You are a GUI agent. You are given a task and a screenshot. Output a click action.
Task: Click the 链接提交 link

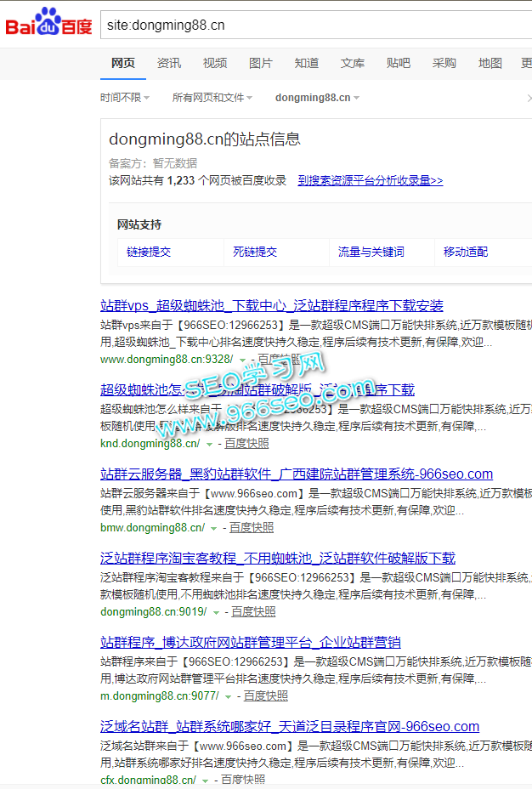[149, 253]
